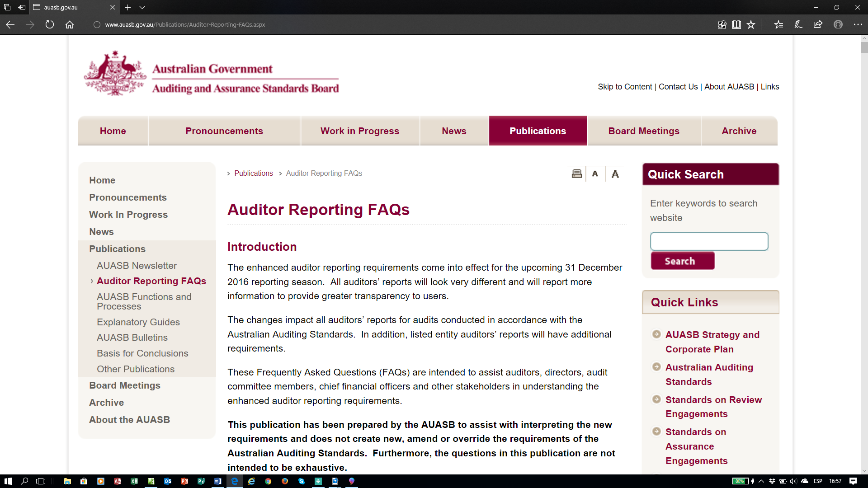Refresh the page

[x=50, y=24]
